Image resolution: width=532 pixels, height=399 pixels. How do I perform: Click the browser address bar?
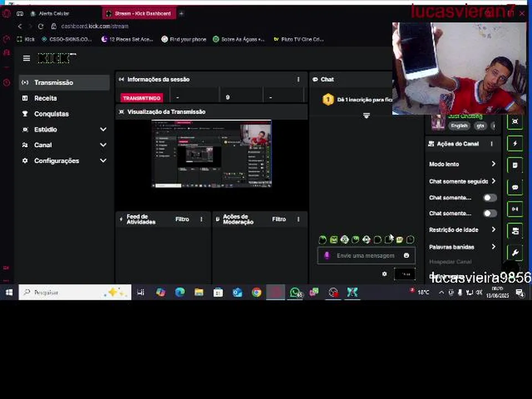click(95, 26)
